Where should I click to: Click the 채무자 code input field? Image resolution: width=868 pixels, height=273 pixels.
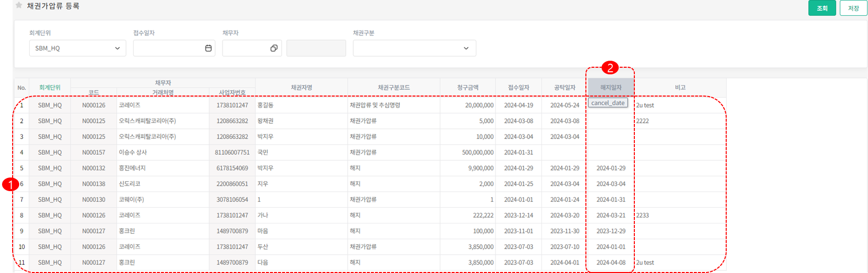click(x=245, y=48)
